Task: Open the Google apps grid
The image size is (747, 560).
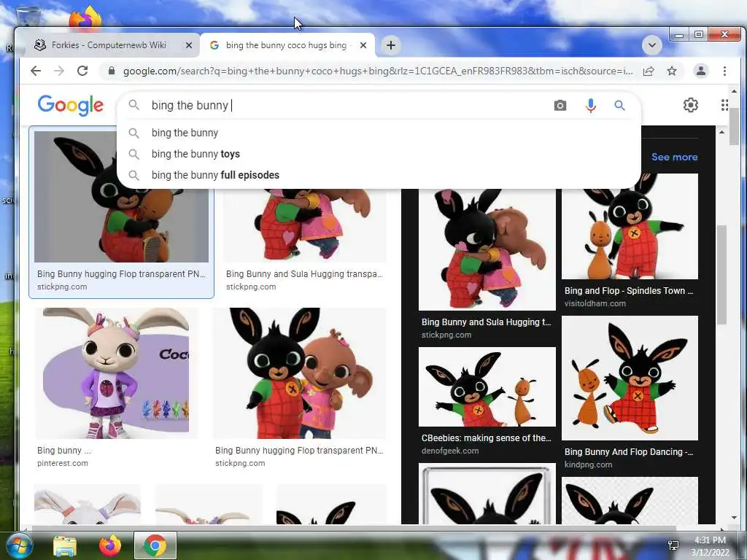Action: pos(724,105)
